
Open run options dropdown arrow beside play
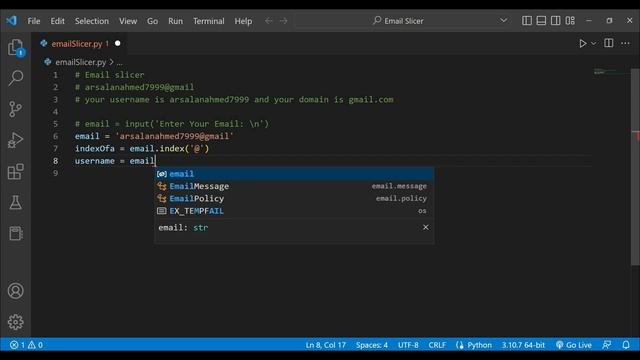coord(593,43)
